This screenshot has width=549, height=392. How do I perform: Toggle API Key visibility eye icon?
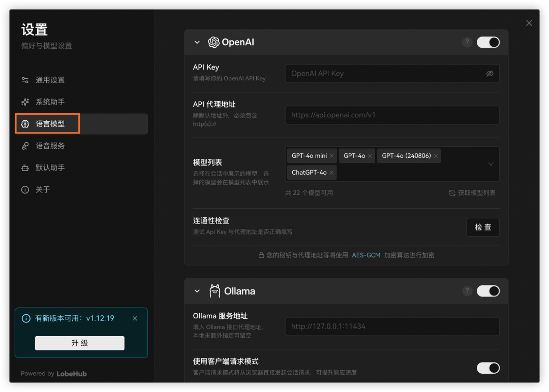(x=490, y=74)
